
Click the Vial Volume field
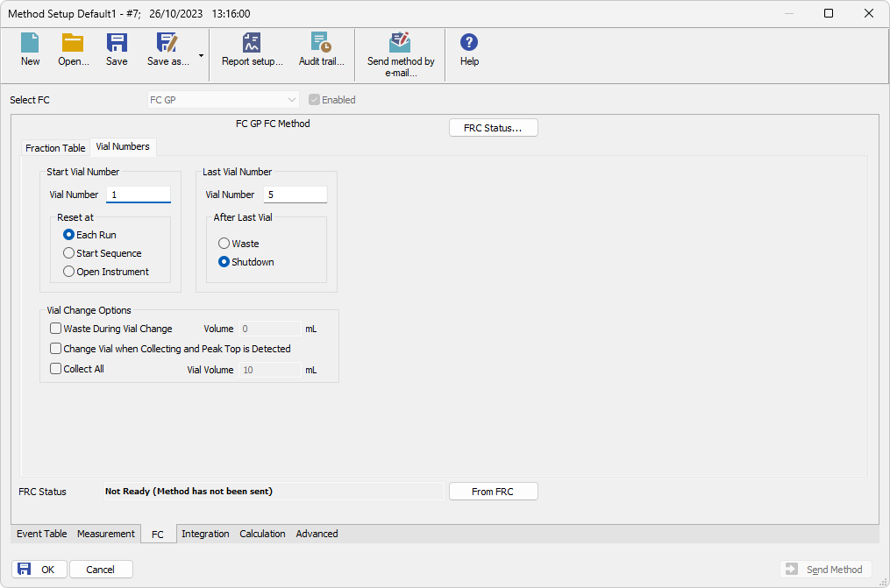pyautogui.click(x=269, y=370)
